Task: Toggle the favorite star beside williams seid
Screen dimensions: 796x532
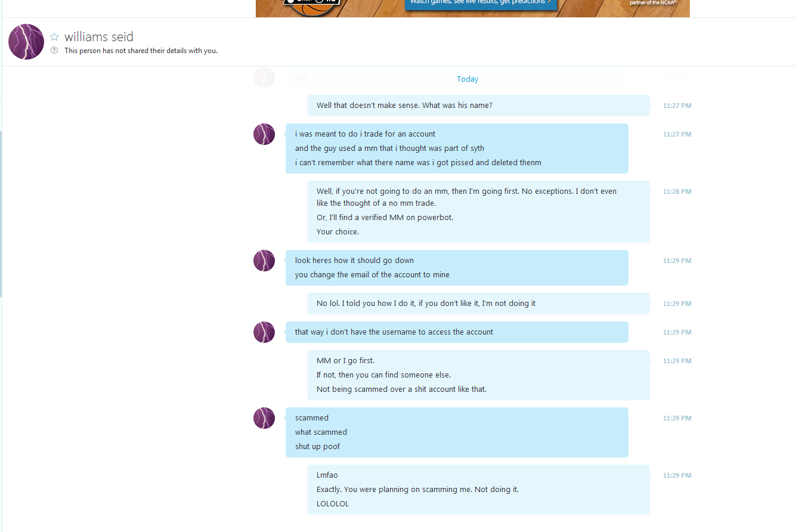Action: pyautogui.click(x=54, y=37)
